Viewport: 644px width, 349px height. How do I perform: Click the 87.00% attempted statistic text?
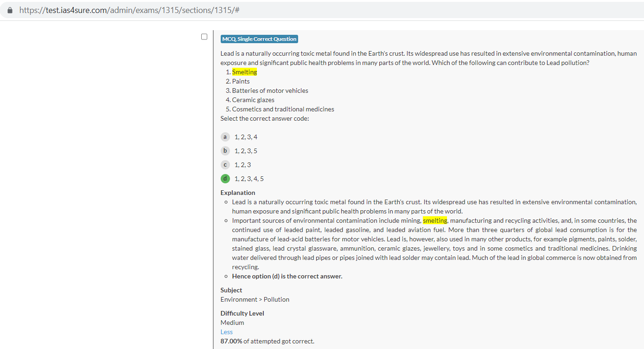tap(267, 341)
